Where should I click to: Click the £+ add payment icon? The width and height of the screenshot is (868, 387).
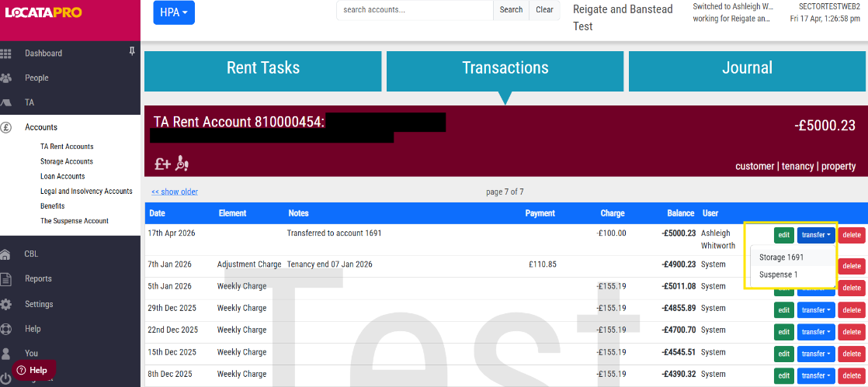pos(162,164)
